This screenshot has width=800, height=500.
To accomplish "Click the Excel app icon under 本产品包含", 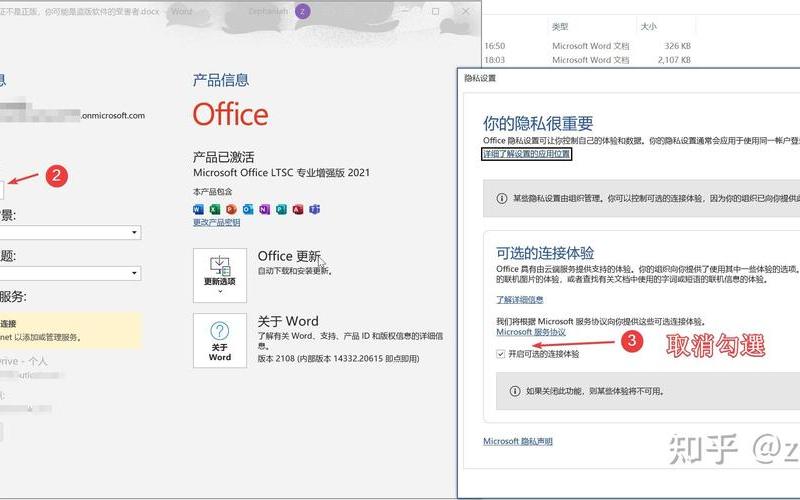I will [215, 209].
